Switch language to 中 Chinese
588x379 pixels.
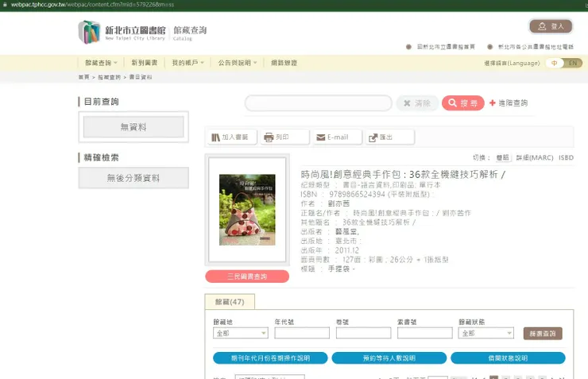click(555, 63)
